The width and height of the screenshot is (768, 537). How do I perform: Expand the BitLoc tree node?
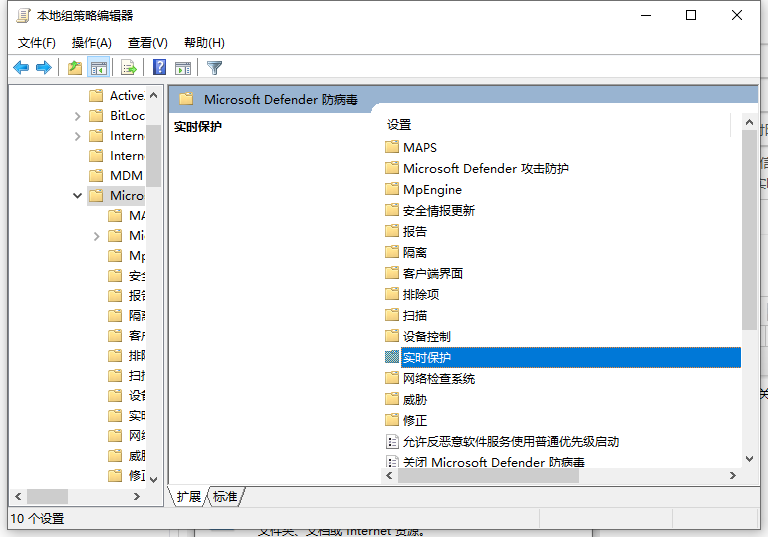(x=77, y=116)
